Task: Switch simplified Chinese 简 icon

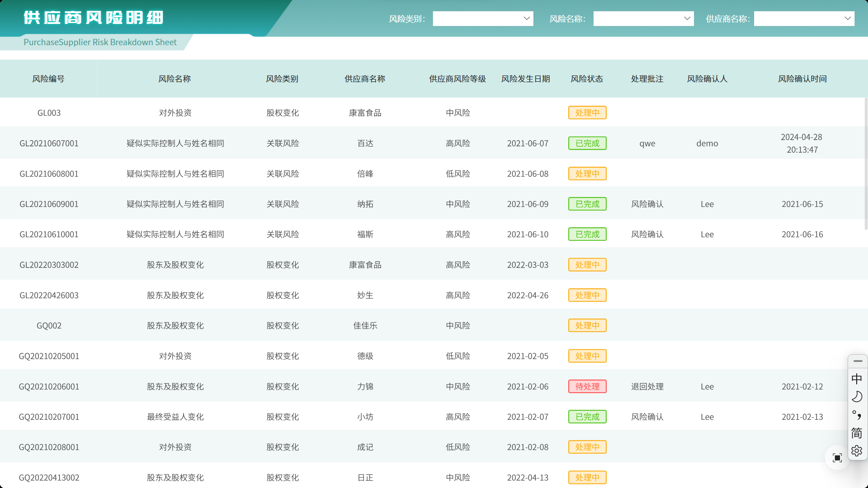Action: [857, 433]
